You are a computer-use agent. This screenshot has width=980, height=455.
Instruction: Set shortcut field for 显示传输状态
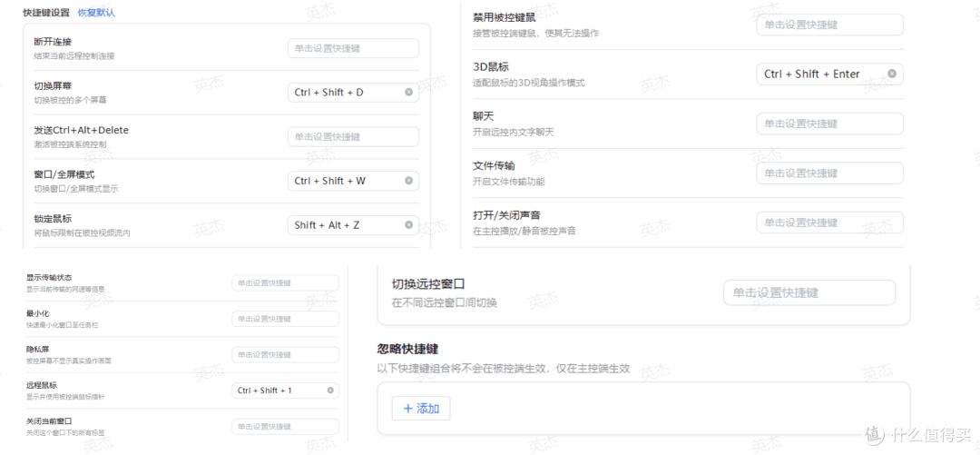[x=286, y=282]
